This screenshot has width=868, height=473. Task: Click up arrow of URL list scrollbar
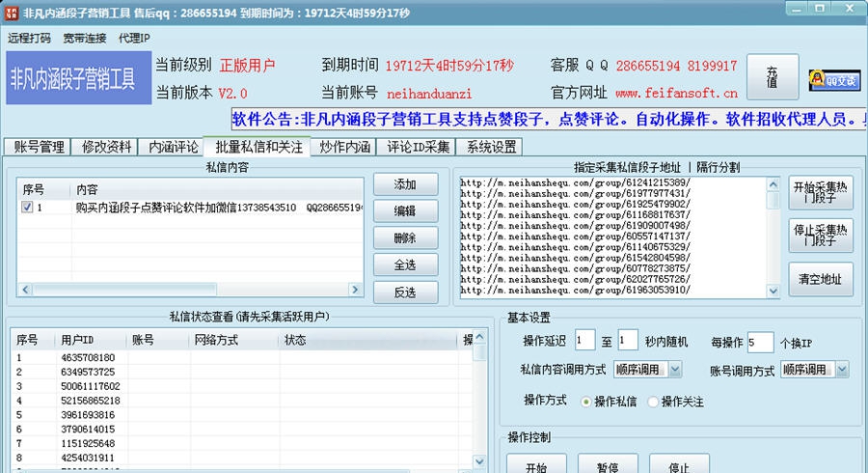pos(773,183)
